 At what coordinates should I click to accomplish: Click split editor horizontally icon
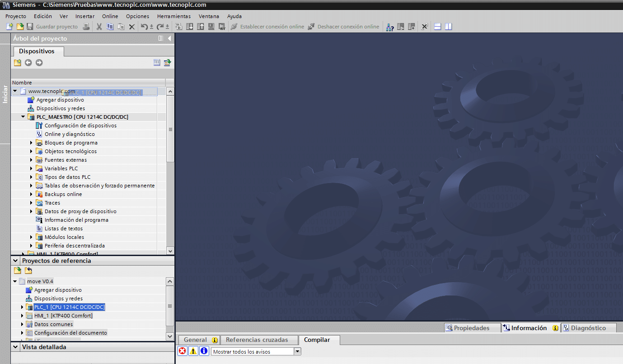pos(437,27)
